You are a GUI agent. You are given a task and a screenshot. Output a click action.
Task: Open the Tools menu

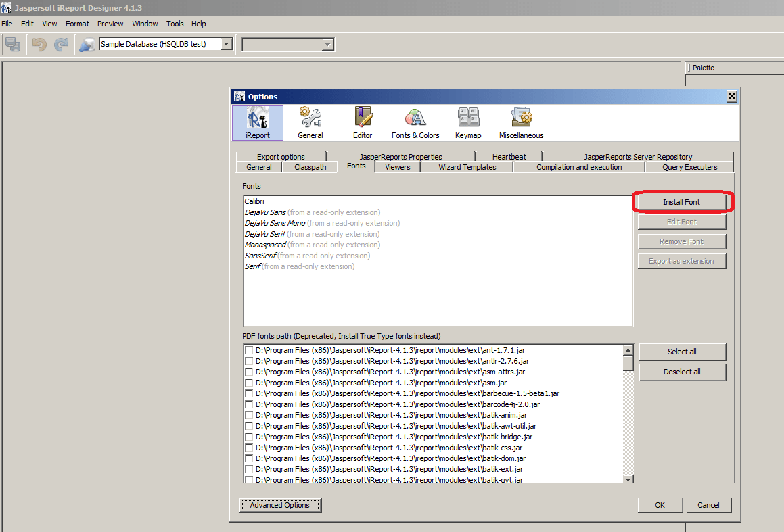[x=175, y=24]
